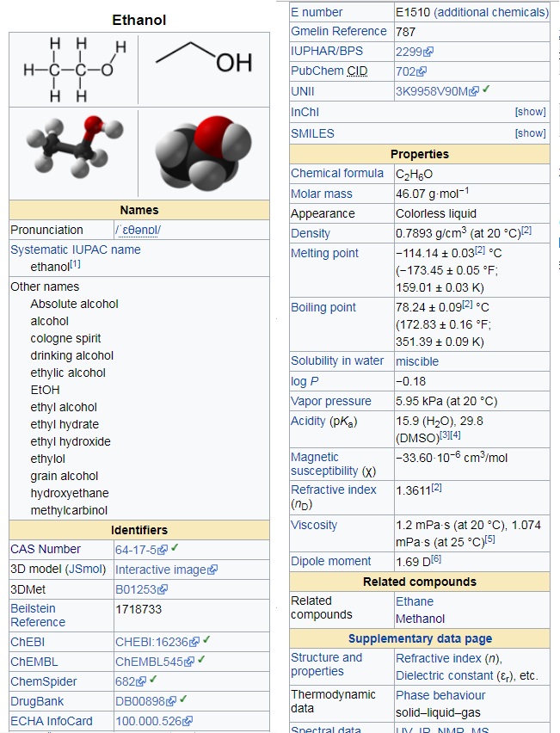Open the Gmelin Reference link
The image size is (560, 733).
pos(338,31)
